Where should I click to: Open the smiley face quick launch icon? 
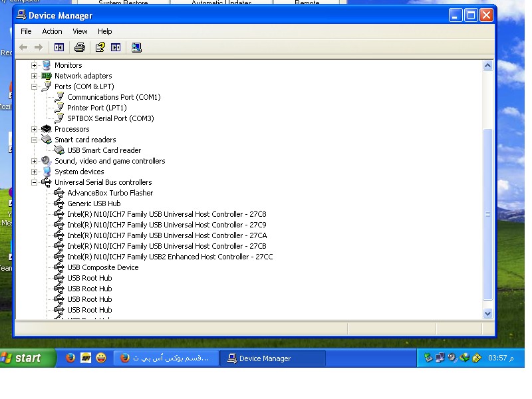pos(101,358)
